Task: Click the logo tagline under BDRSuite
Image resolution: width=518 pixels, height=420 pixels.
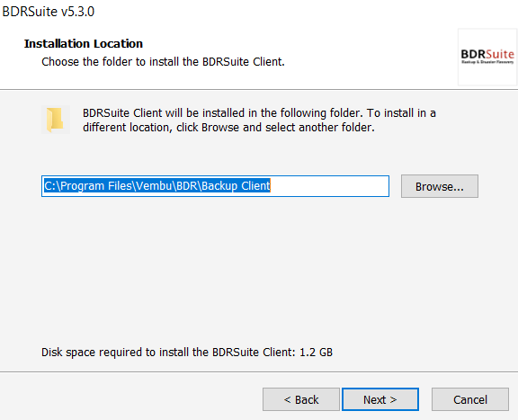Action: [487, 62]
